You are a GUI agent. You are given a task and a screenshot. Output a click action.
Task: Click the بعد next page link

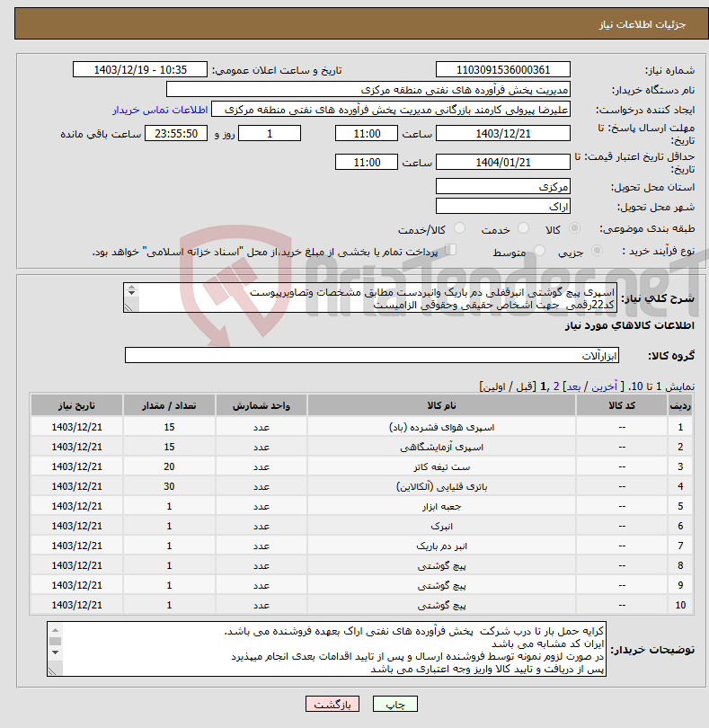573,386
